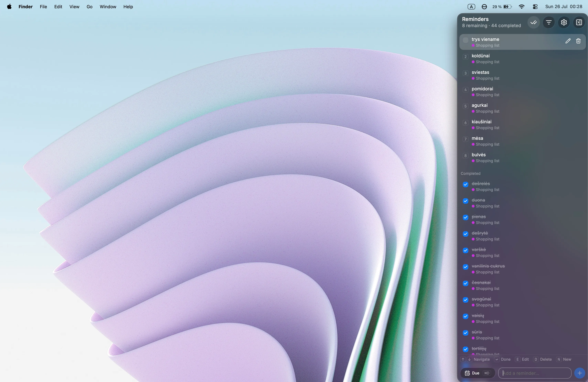The width and height of the screenshot is (588, 382).
Task: Click the 'N New' shortcut hint
Action: (x=564, y=359)
